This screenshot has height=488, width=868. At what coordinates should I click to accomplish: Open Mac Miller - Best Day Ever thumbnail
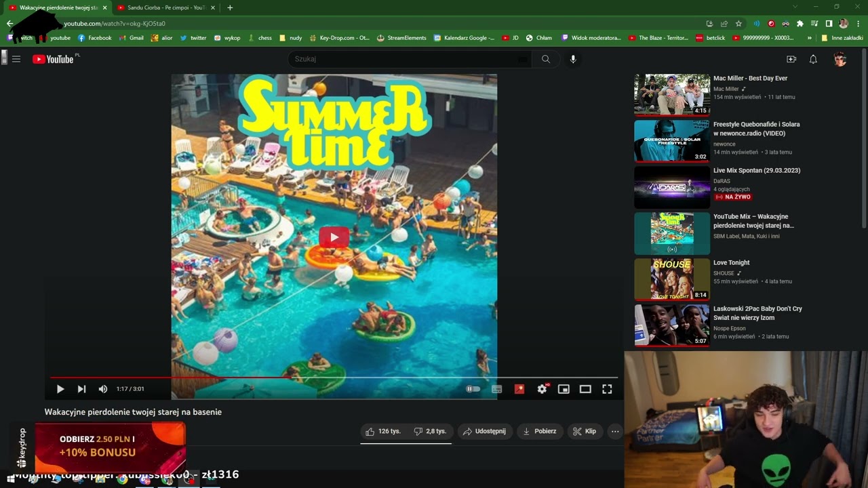pos(671,94)
